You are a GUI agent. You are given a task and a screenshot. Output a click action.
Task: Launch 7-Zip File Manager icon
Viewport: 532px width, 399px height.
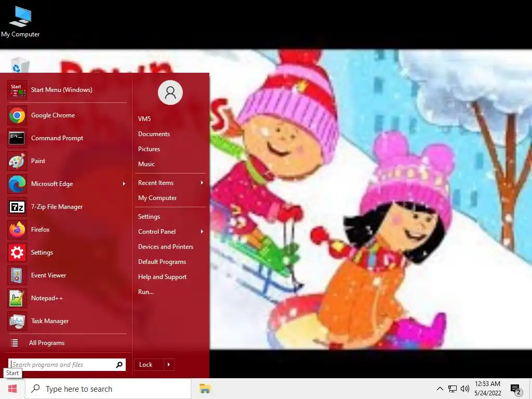17,207
